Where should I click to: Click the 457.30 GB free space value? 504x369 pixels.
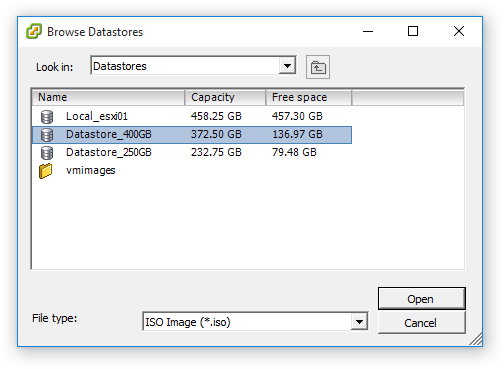(297, 116)
